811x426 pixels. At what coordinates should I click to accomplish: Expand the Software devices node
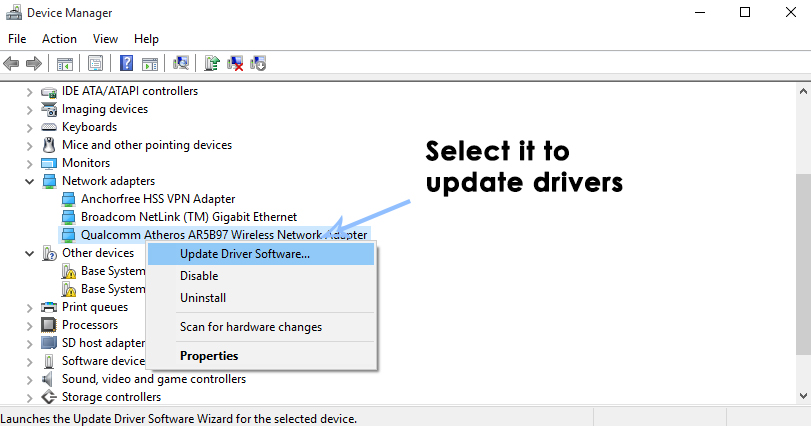click(29, 361)
